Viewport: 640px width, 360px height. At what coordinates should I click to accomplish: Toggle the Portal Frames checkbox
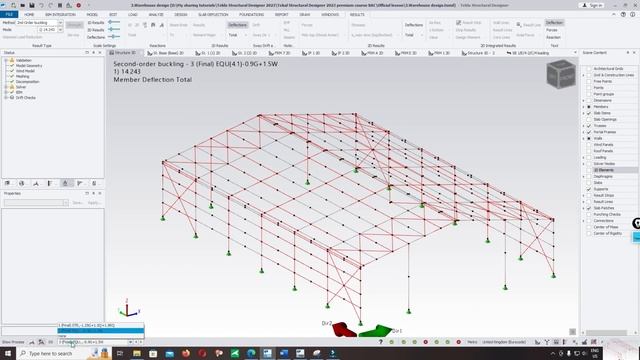[x=589, y=132]
